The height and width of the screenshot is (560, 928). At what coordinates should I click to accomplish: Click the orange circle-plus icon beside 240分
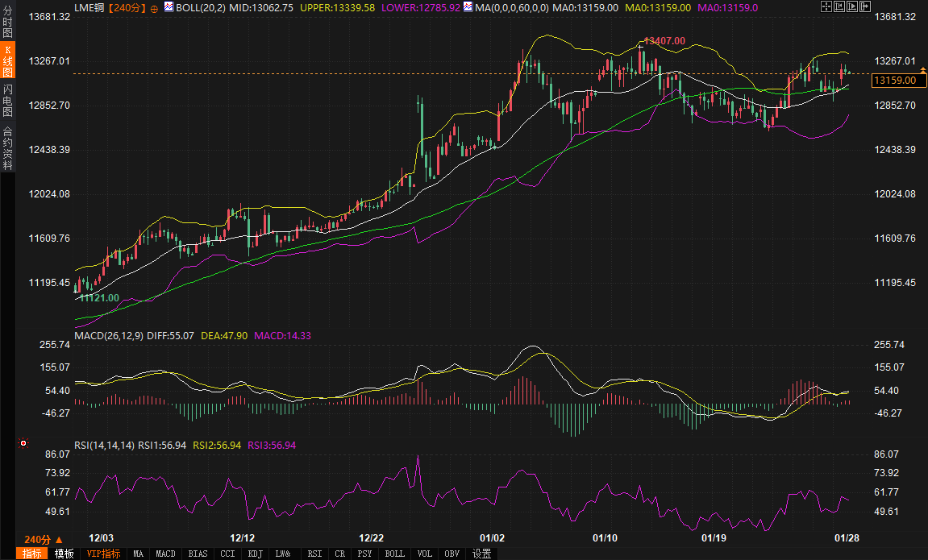click(x=154, y=7)
